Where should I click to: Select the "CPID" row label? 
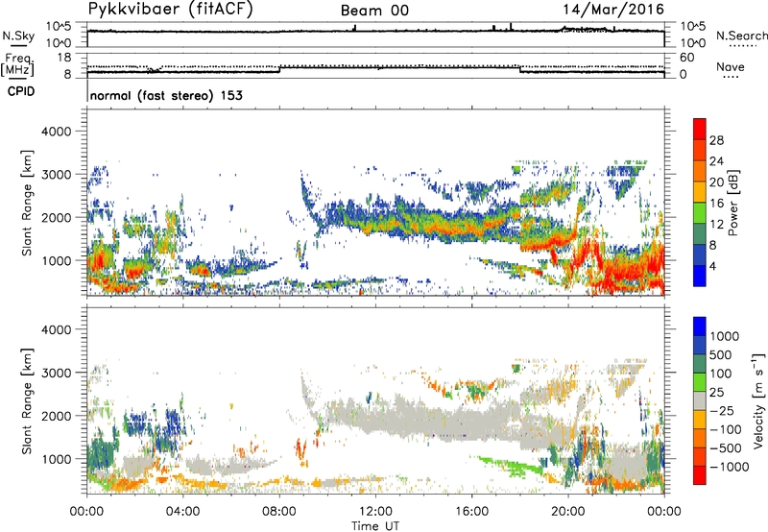pos(21,91)
